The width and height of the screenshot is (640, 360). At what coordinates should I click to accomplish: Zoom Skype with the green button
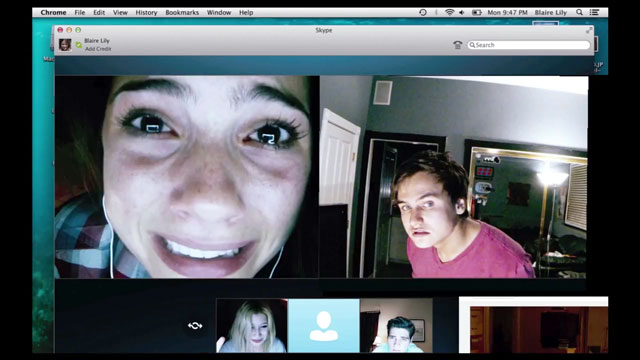tap(78, 30)
